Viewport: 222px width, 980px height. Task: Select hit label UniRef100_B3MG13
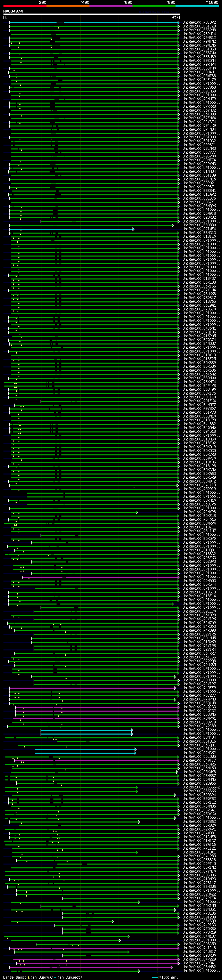(x=199, y=233)
